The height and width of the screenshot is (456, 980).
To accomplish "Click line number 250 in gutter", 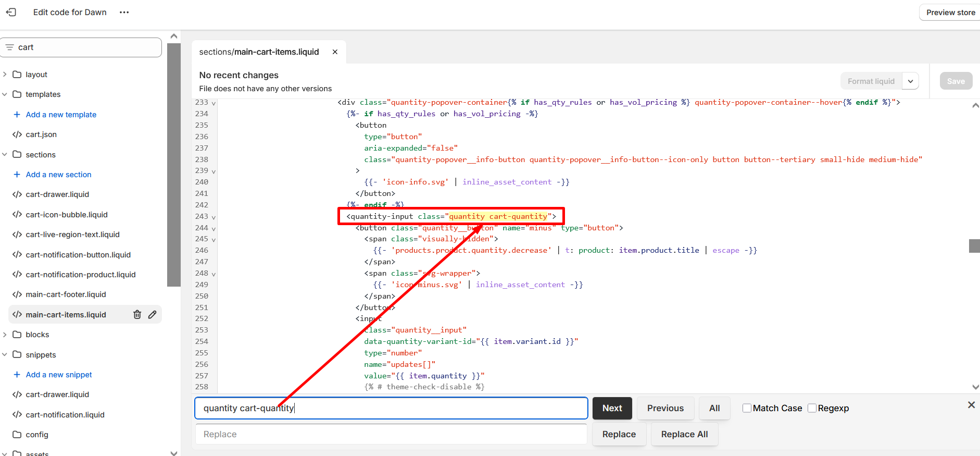I will pyautogui.click(x=202, y=296).
